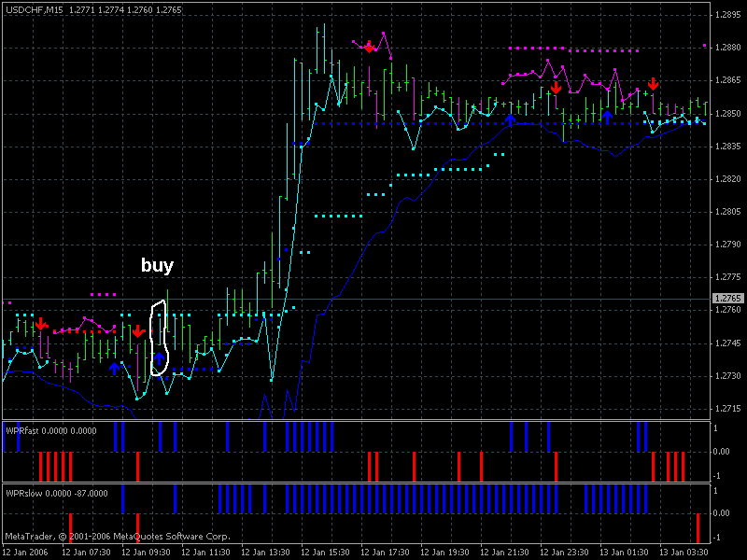Click the WPRslow scale value 1
The image size is (747, 560).
tap(715, 491)
